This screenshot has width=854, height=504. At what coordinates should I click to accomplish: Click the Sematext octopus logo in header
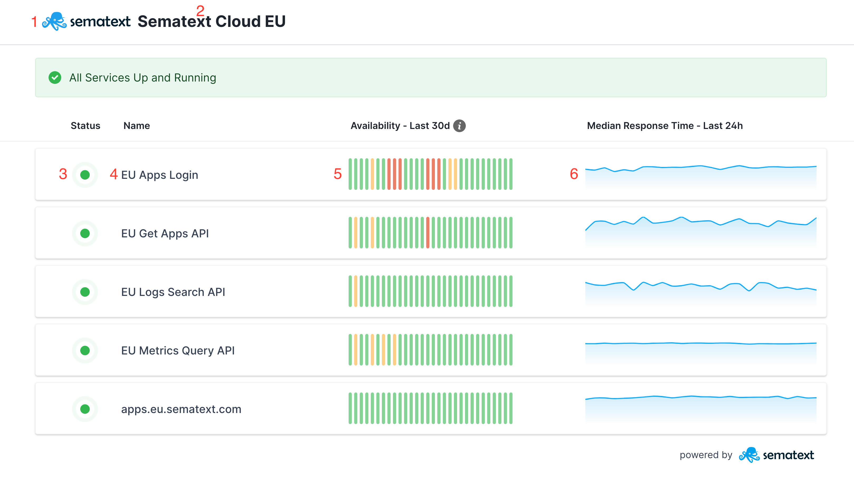pos(86,21)
